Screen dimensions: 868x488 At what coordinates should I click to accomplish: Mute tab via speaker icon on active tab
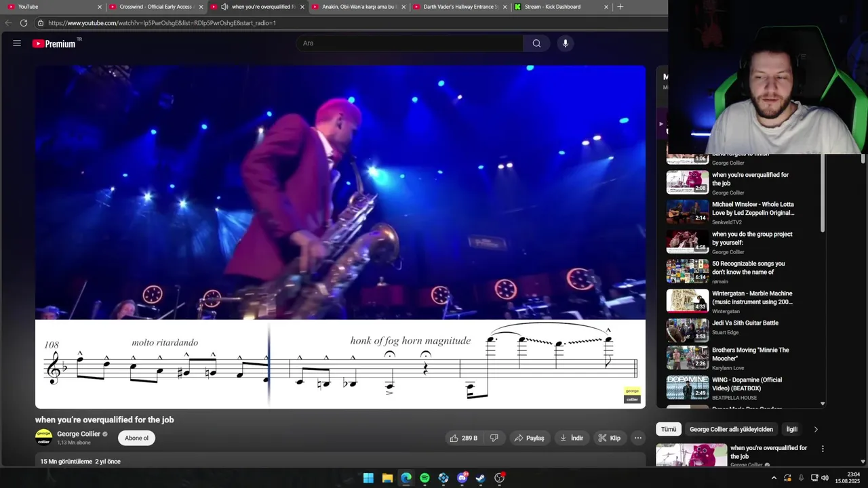pyautogui.click(x=224, y=7)
